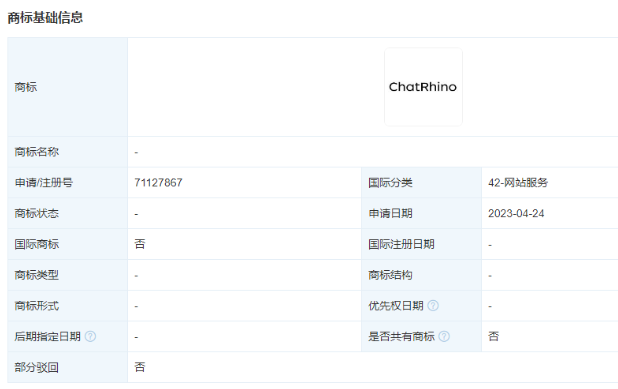
Task: Select 否 value in 国际商标 row
Action: click(140, 244)
